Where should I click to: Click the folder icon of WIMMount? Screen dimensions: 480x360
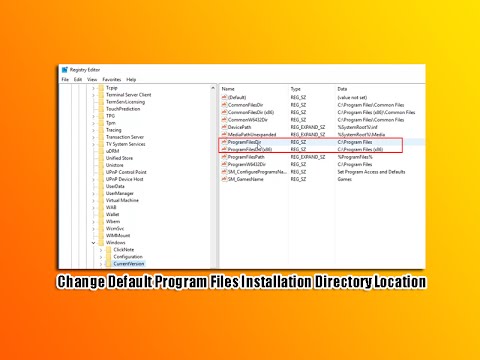click(101, 235)
